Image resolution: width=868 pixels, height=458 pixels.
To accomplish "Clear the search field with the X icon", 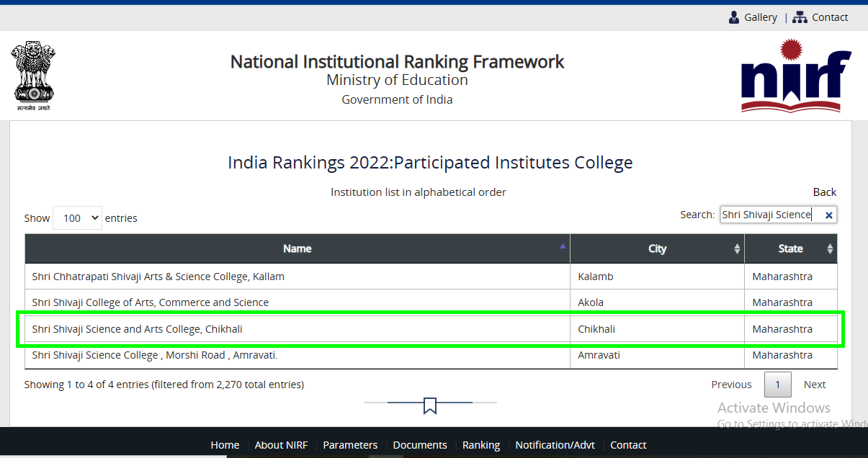I will tap(828, 215).
